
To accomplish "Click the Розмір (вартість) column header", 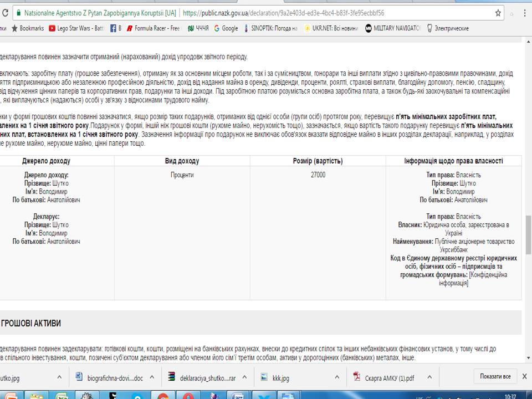I will pyautogui.click(x=318, y=161).
